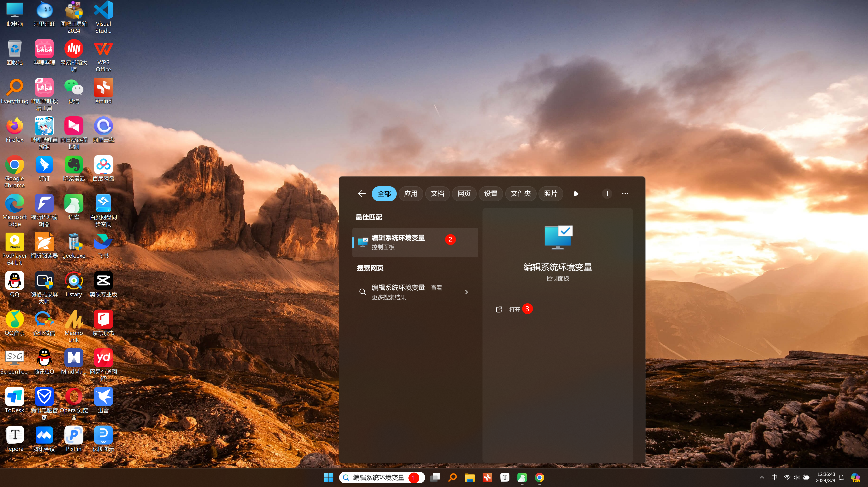Click the Windows Start button
This screenshot has height=487, width=868.
(328, 477)
